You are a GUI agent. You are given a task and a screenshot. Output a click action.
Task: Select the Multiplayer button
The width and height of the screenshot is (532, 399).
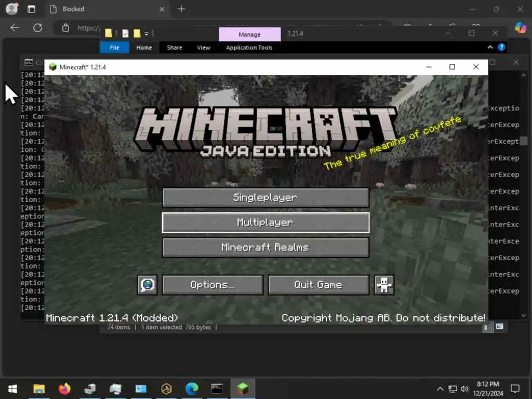(265, 222)
